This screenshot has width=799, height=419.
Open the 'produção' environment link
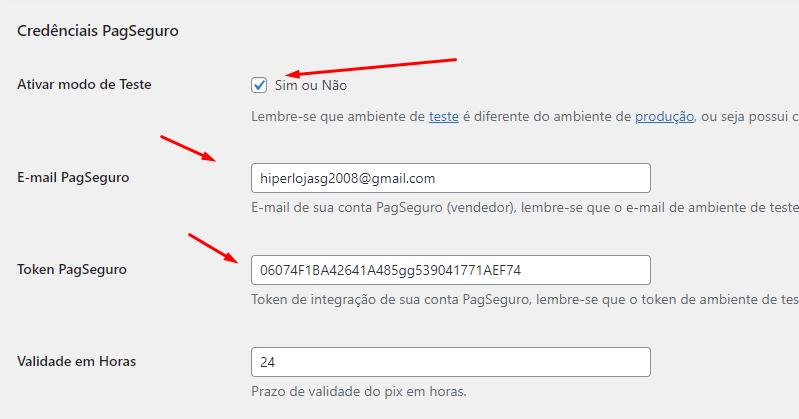664,117
